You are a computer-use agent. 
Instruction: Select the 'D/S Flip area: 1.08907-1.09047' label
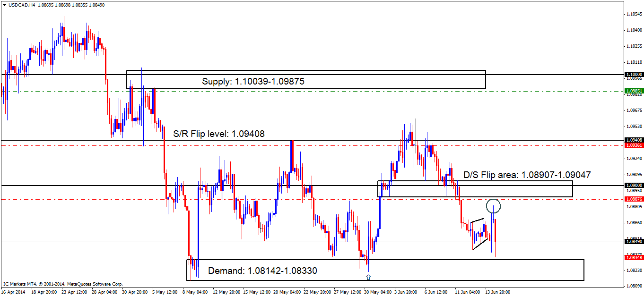(527, 175)
